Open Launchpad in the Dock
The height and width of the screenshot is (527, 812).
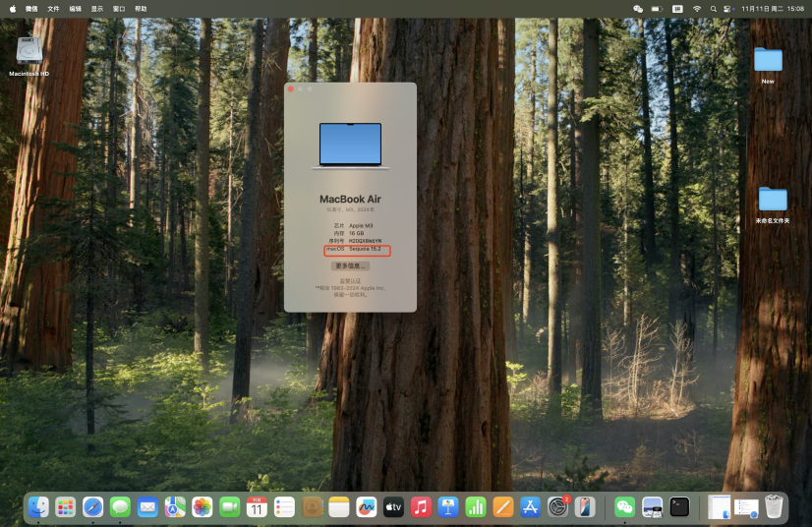(x=65, y=506)
